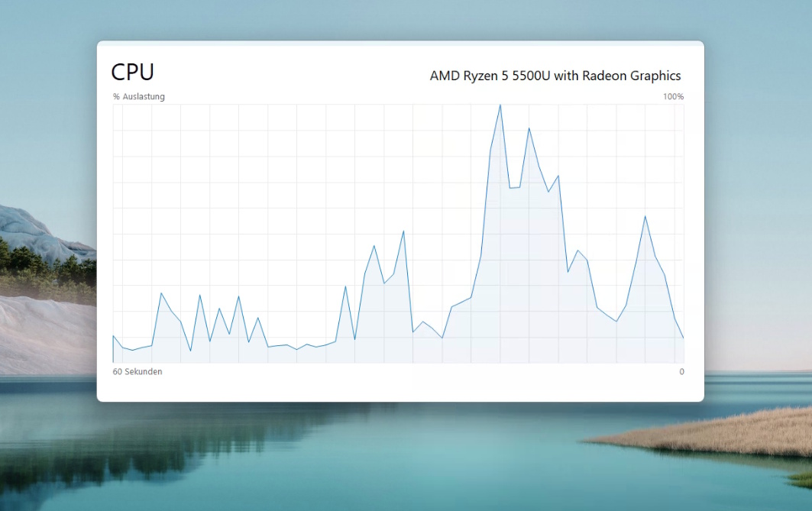Click the 100% label above the graph
This screenshot has height=511, width=812.
(673, 97)
